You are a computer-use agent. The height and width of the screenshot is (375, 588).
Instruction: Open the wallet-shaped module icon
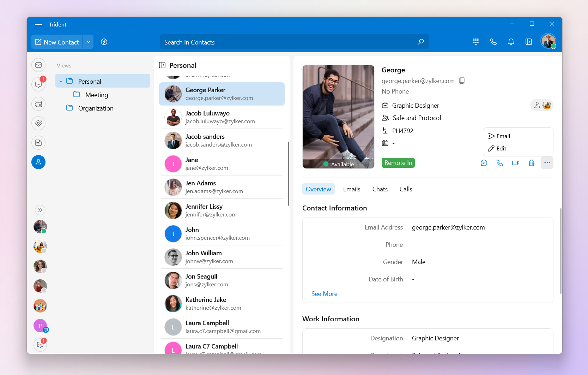(x=38, y=104)
